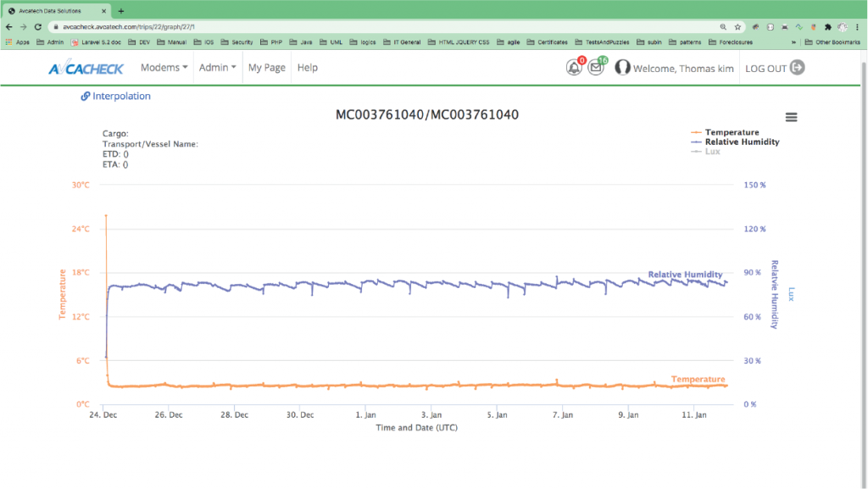The image size is (868, 489).
Task: Show hidden bookmarks with chevron
Action: (793, 42)
